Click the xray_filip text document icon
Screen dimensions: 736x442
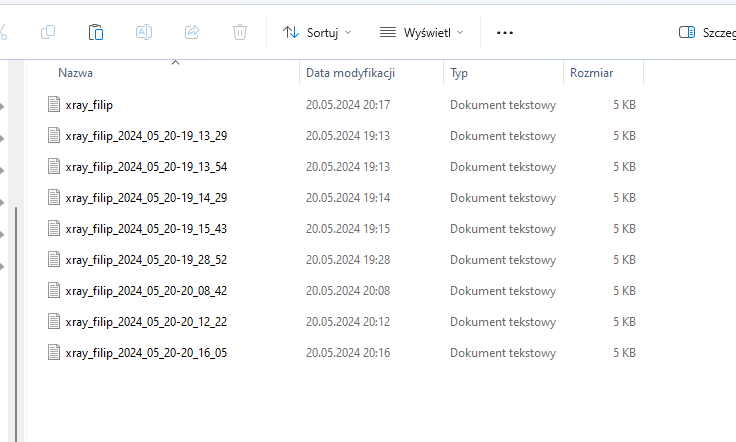point(55,105)
